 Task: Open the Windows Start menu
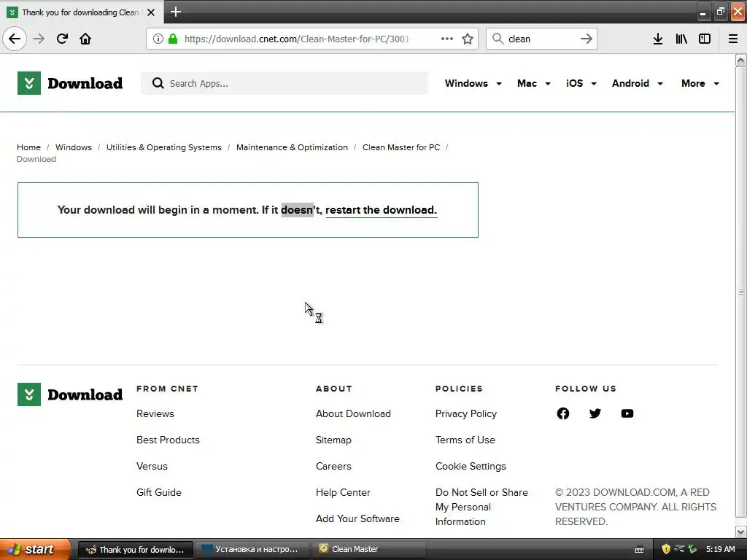click(x=35, y=549)
